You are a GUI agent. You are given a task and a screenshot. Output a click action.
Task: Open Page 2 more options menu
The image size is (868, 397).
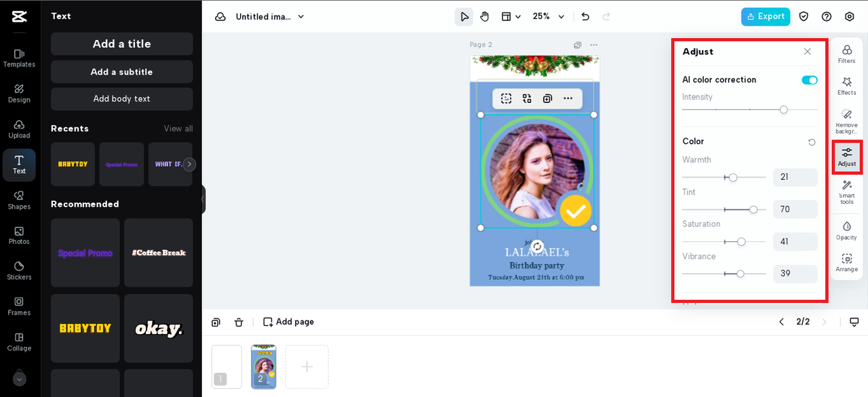pos(594,45)
